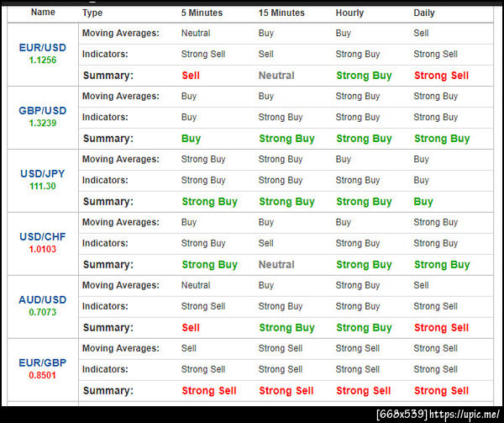Open the EUR/USD currency pair link
Screen dimensions: 504x423
[x=43, y=48]
